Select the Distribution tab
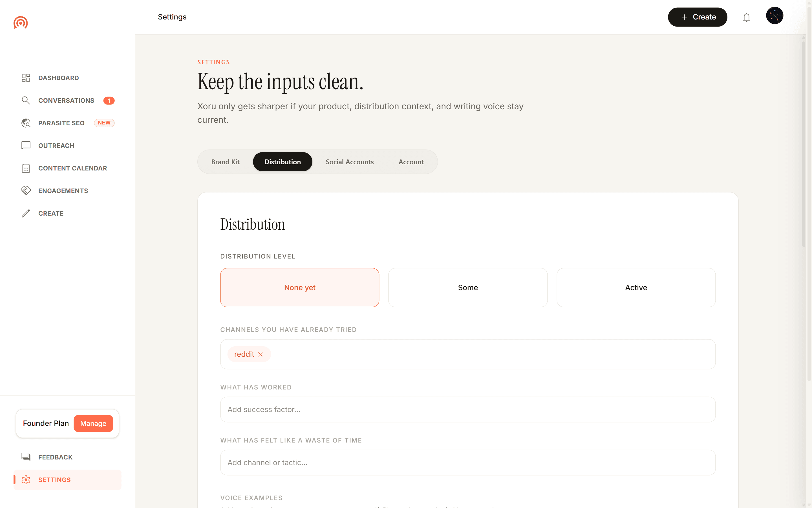 283,162
